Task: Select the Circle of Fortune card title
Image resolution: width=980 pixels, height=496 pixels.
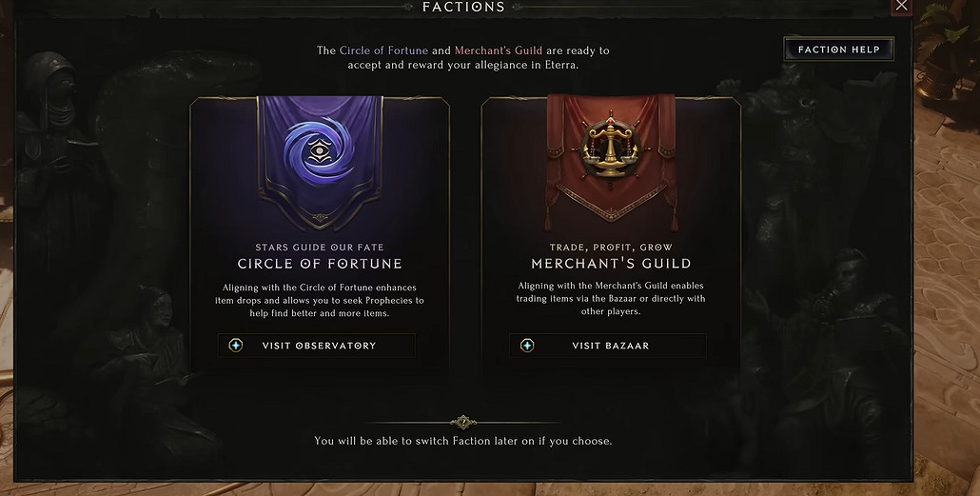Action: click(x=320, y=264)
